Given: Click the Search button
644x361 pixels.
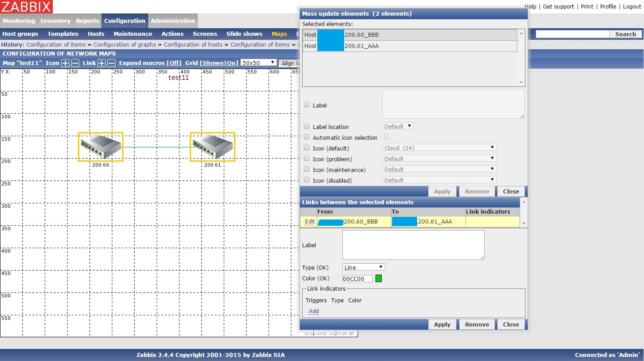Looking at the screenshot, I should tap(625, 34).
